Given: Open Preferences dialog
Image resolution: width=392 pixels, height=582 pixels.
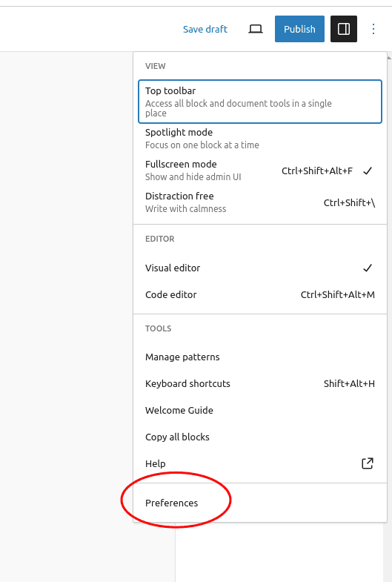Looking at the screenshot, I should tap(260, 503).
